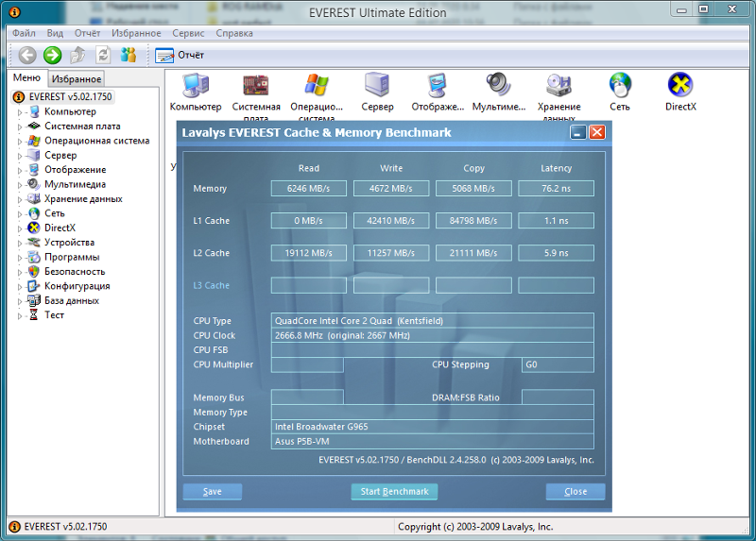Image resolution: width=756 pixels, height=541 pixels.
Task: Click Close button in benchmark dialog
Action: click(576, 491)
